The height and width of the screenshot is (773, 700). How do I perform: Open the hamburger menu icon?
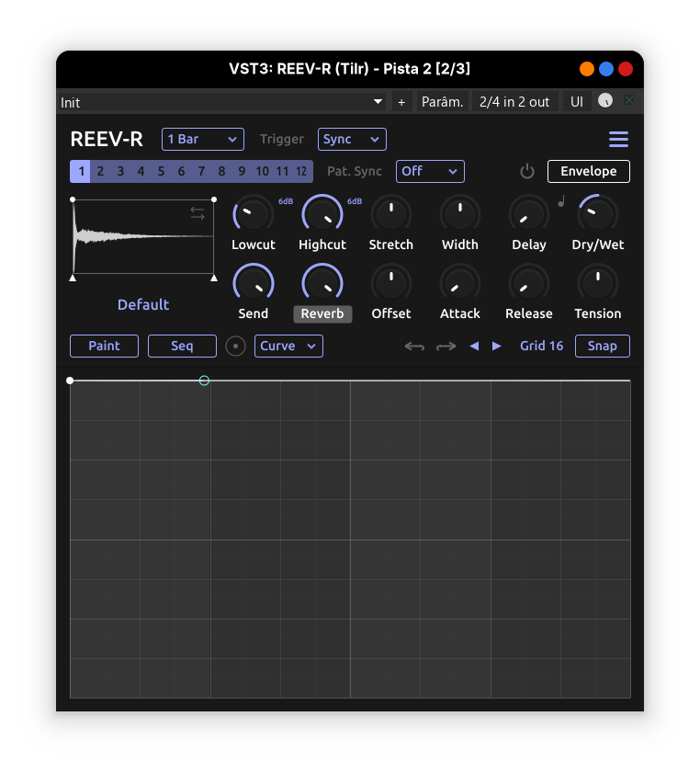click(x=618, y=140)
